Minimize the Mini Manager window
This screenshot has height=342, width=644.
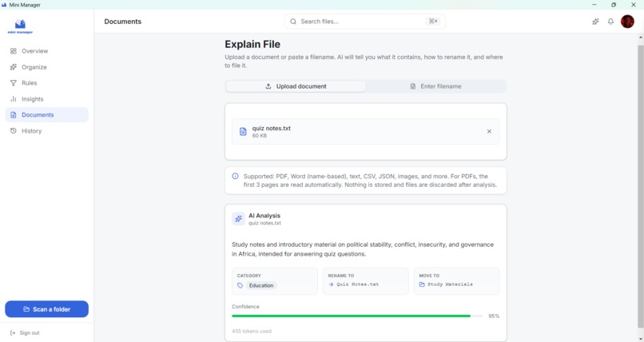594,5
